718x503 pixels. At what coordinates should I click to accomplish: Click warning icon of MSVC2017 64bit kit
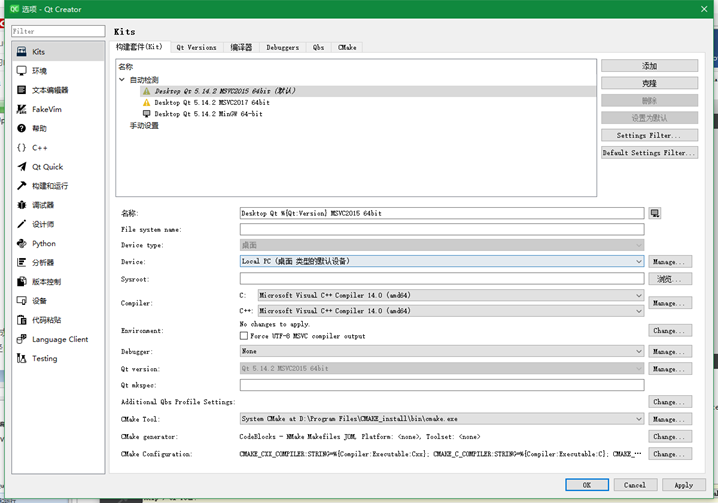(146, 103)
